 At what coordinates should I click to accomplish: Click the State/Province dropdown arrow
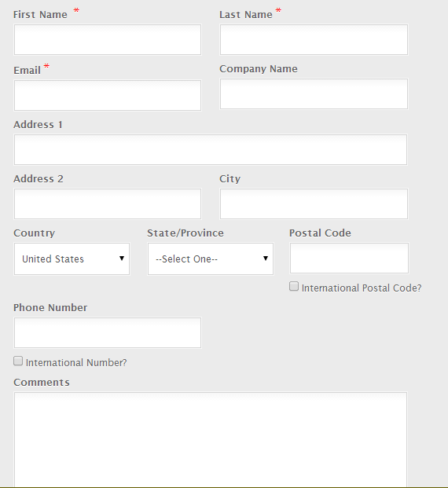(x=266, y=259)
